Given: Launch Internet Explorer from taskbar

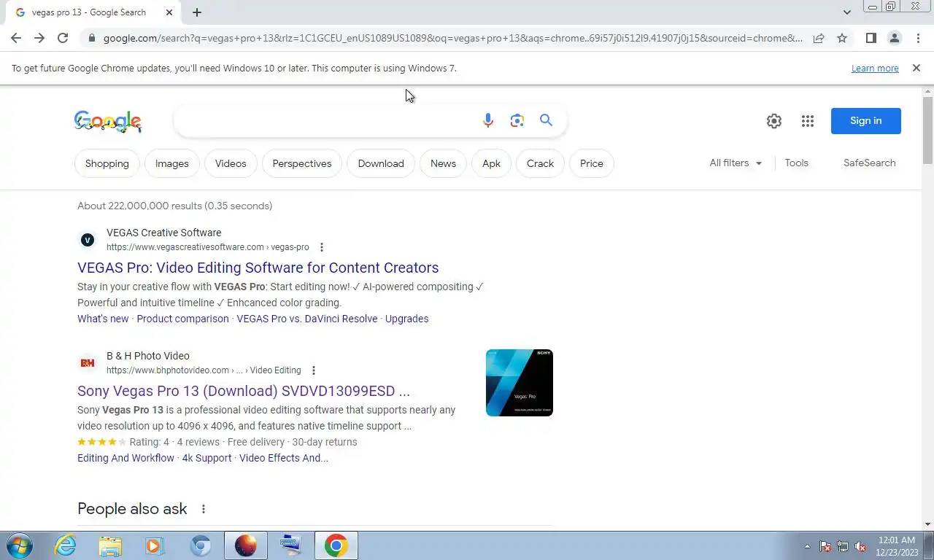Looking at the screenshot, I should [66, 545].
